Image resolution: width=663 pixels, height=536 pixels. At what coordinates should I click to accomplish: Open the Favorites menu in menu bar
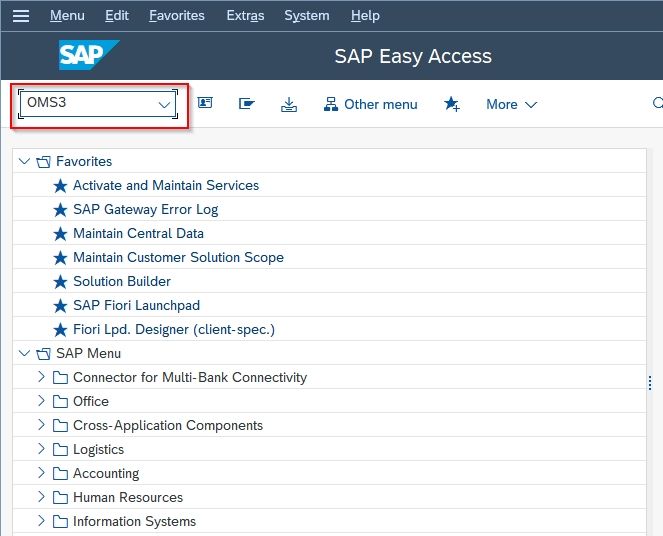pyautogui.click(x=177, y=16)
